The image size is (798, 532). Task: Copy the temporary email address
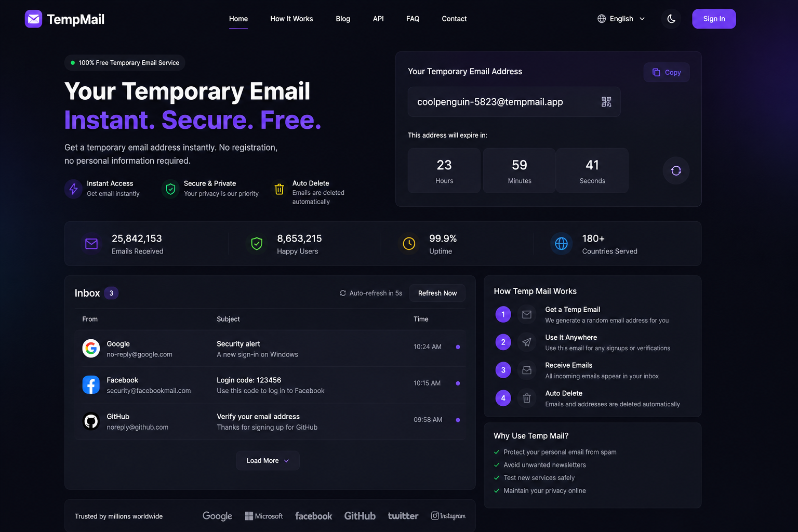[x=667, y=72]
